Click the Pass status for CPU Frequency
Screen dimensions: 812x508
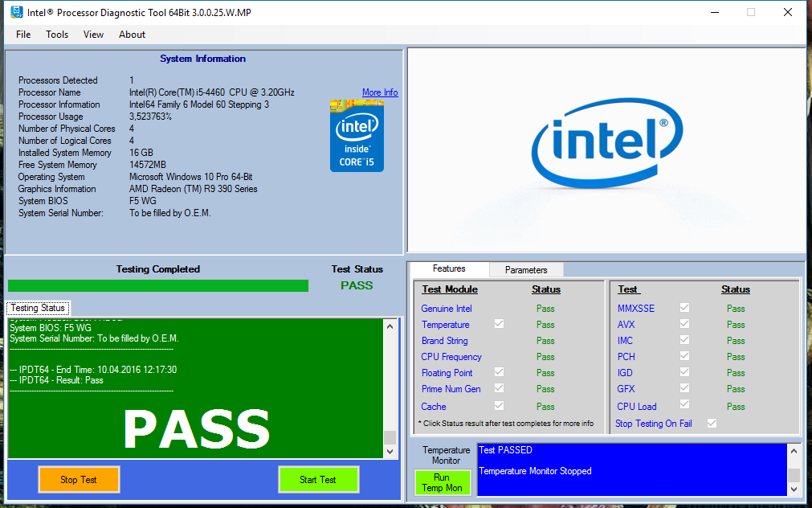click(x=545, y=357)
